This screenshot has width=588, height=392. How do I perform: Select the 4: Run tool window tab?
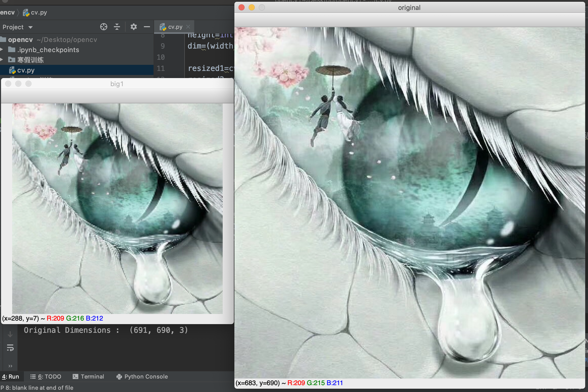pos(11,376)
